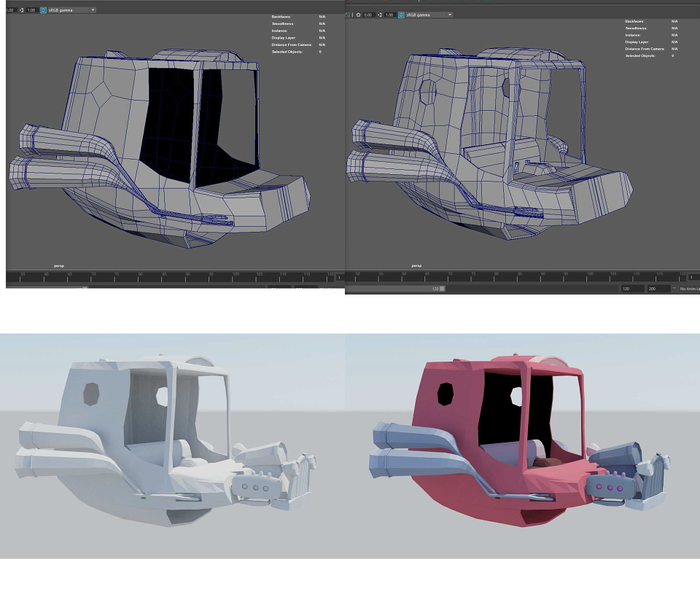700x589 pixels.
Task: Click the persp camera label in left viewport
Action: pos(59,266)
